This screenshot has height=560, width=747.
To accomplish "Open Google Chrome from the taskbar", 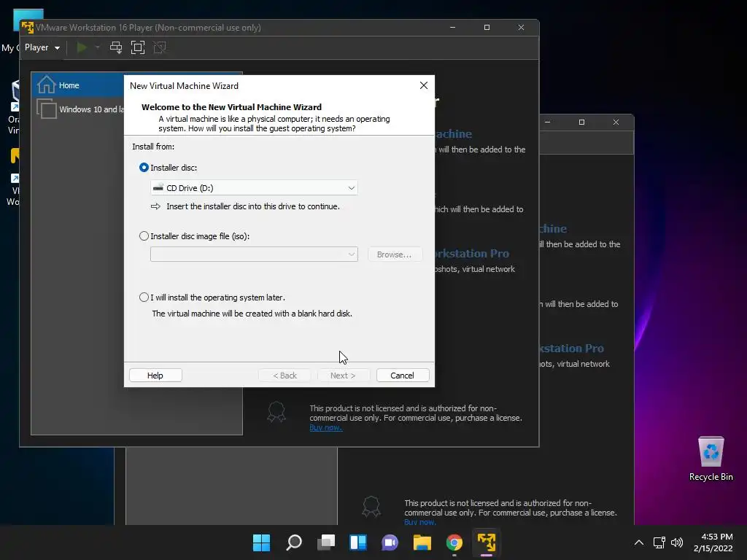I will click(x=454, y=542).
